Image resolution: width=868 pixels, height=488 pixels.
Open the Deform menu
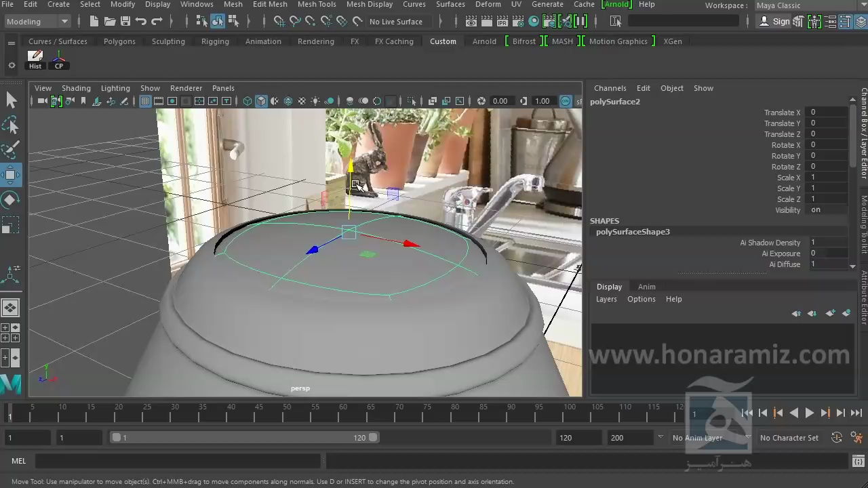coord(488,4)
